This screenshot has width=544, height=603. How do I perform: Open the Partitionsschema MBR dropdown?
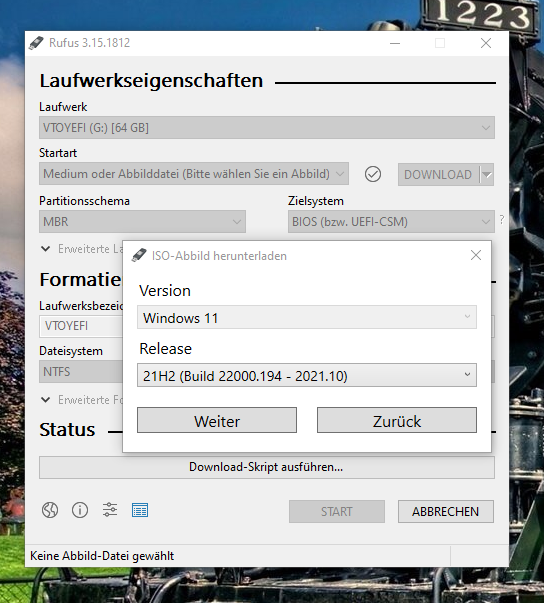tap(142, 222)
